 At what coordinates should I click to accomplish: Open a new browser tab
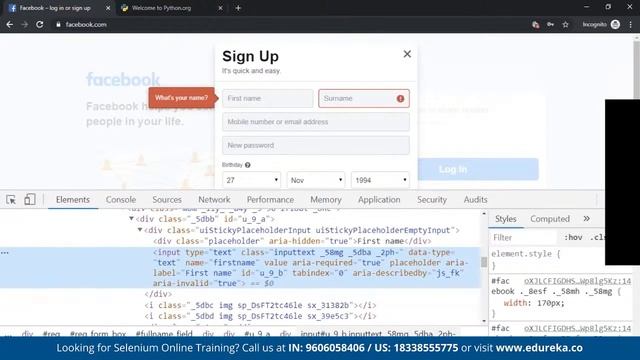238,8
